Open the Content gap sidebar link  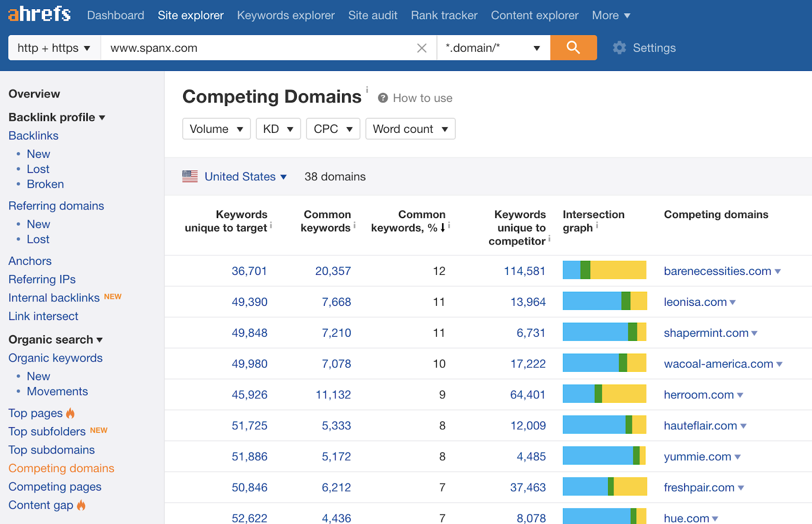click(x=41, y=505)
